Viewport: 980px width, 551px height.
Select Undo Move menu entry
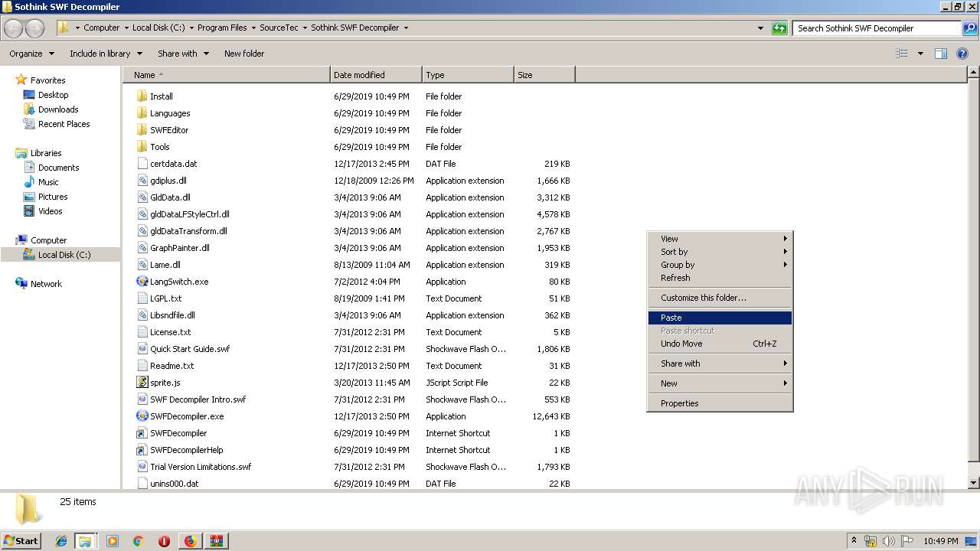coord(720,344)
